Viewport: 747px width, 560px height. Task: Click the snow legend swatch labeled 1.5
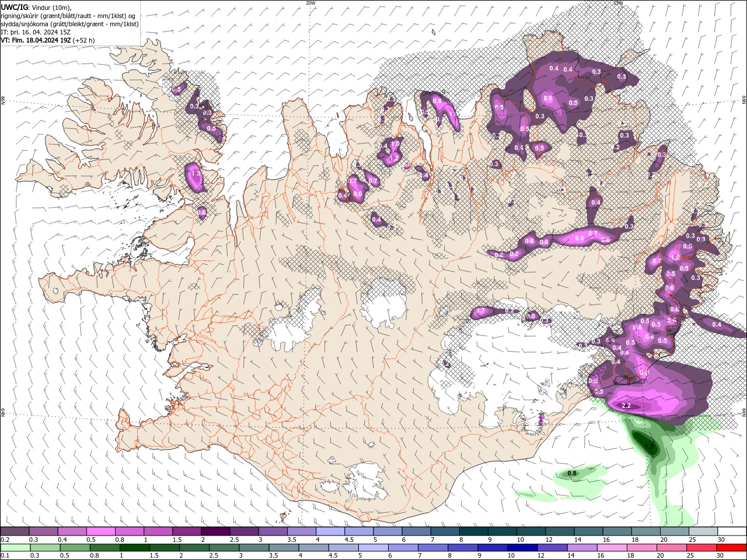tap(187, 531)
